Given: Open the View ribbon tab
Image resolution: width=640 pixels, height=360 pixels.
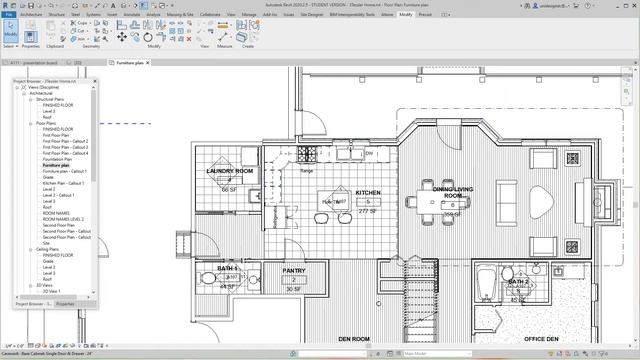Looking at the screenshot, I should (231, 14).
